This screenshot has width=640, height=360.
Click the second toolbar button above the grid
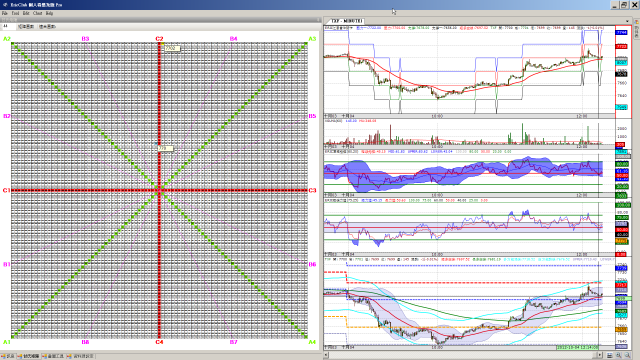(x=26, y=27)
